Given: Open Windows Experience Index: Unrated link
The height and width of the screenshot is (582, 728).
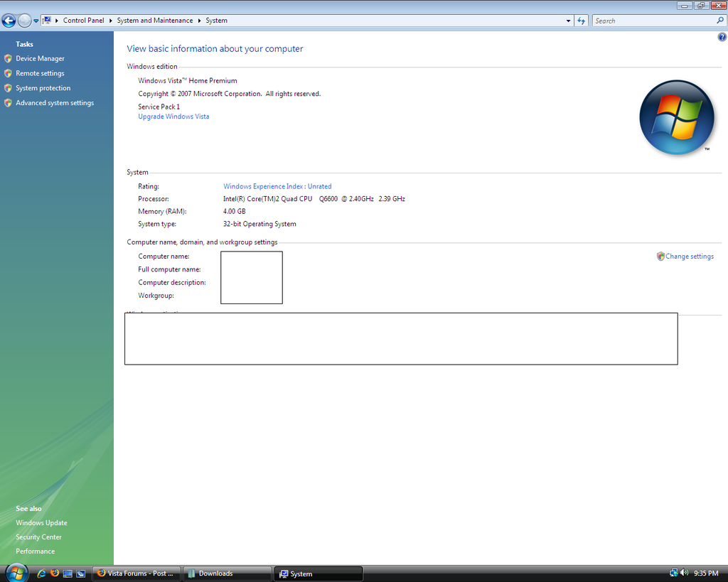Looking at the screenshot, I should (x=277, y=186).
